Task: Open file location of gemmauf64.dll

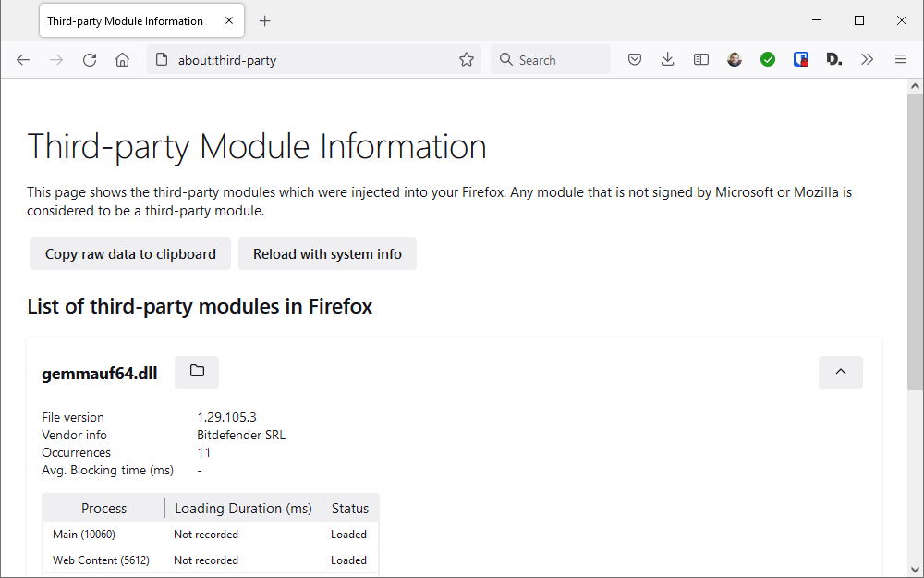Action: (x=197, y=372)
